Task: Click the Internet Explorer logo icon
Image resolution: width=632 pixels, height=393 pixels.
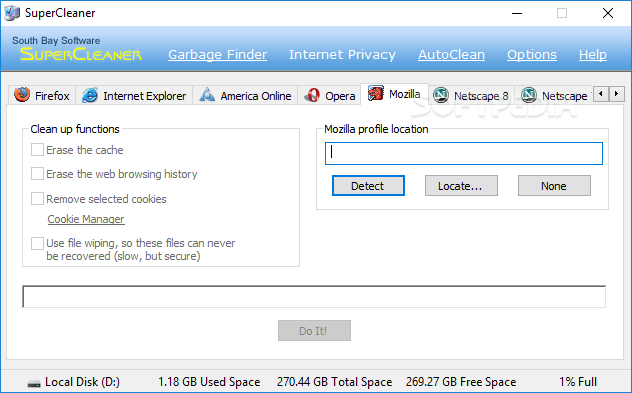Action: (x=89, y=95)
